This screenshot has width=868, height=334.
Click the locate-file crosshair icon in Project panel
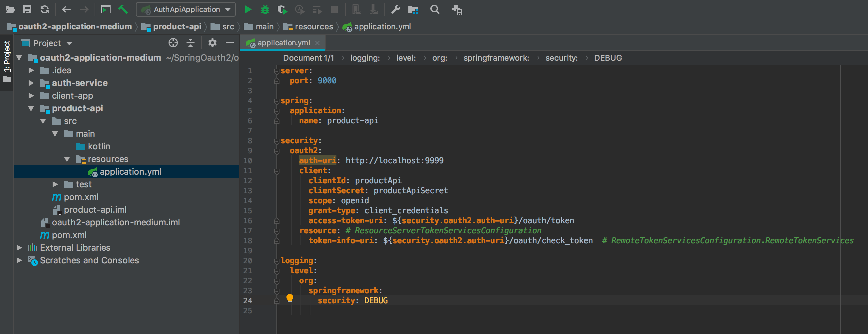(173, 43)
